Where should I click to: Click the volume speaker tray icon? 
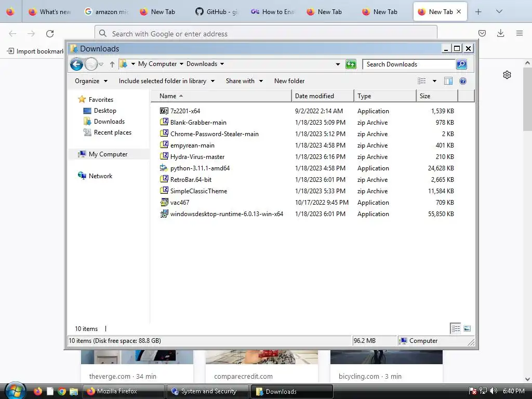coord(494,391)
